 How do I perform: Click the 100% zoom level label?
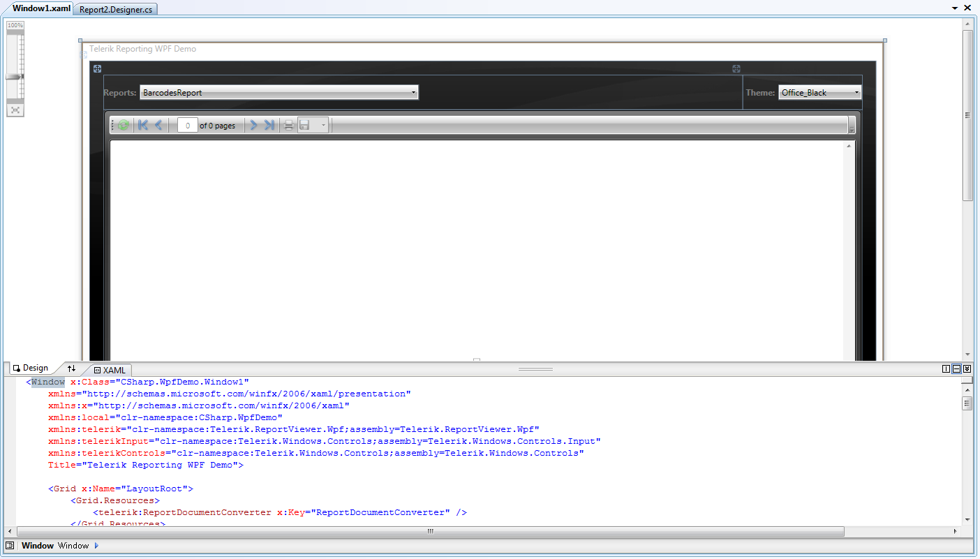15,25
